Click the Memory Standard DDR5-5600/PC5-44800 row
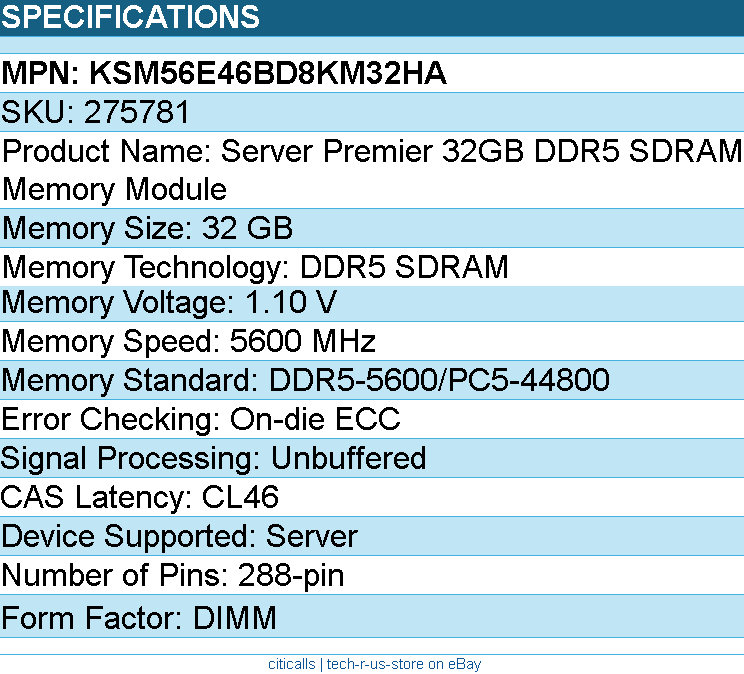744x674 pixels. (305, 381)
